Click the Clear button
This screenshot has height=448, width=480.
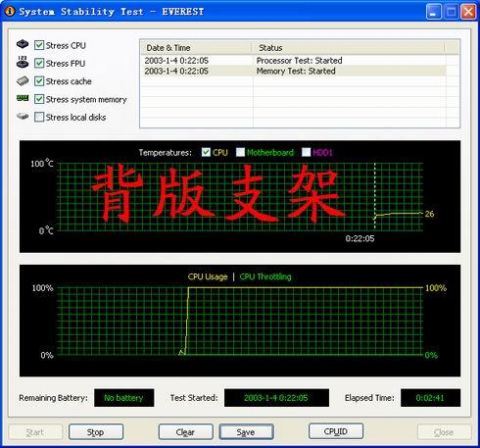coord(185,432)
